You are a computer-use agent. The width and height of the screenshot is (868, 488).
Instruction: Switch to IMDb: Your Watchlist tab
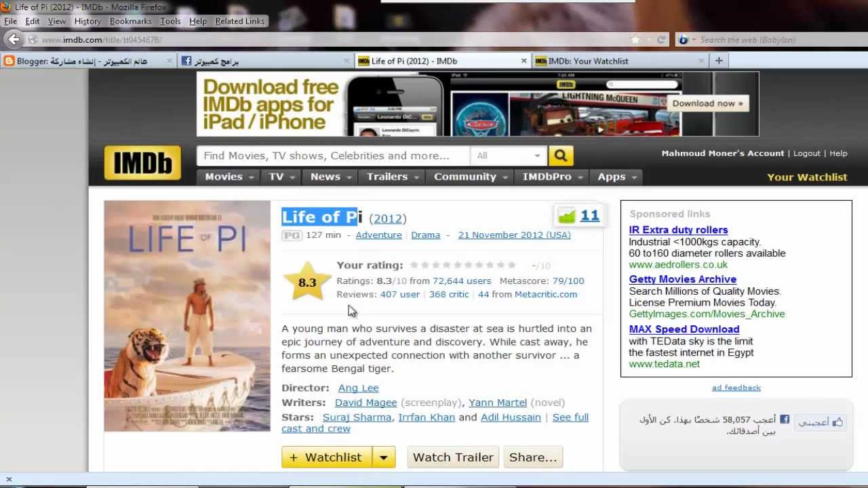point(620,61)
